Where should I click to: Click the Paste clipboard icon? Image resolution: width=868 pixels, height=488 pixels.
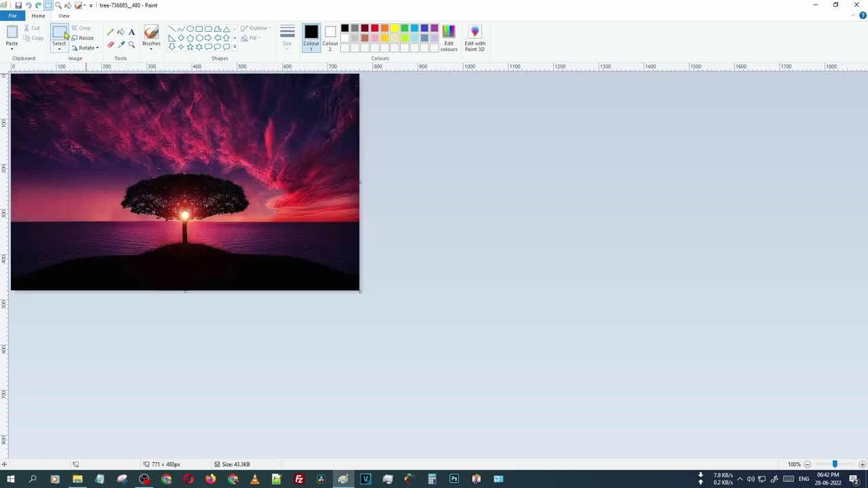tap(12, 32)
